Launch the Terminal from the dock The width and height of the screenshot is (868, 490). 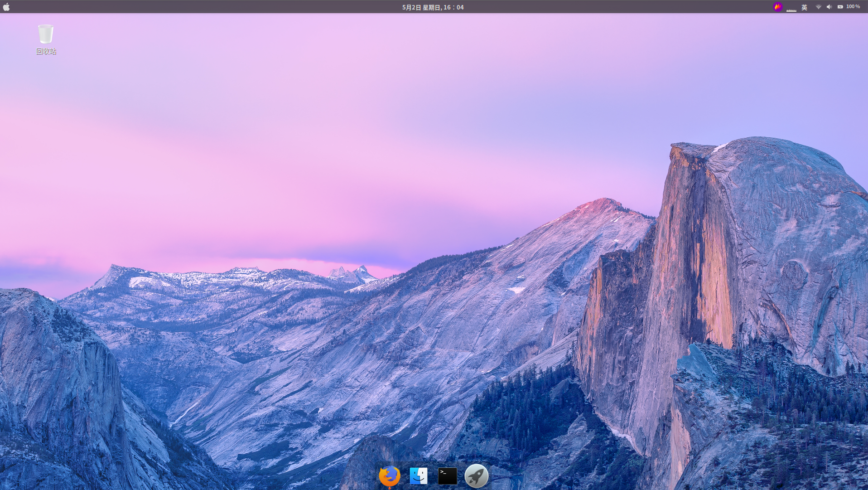click(447, 475)
